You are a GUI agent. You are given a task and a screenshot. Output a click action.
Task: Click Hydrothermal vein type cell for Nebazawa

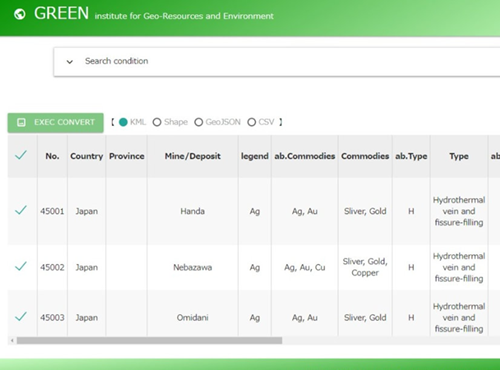pyautogui.click(x=459, y=267)
